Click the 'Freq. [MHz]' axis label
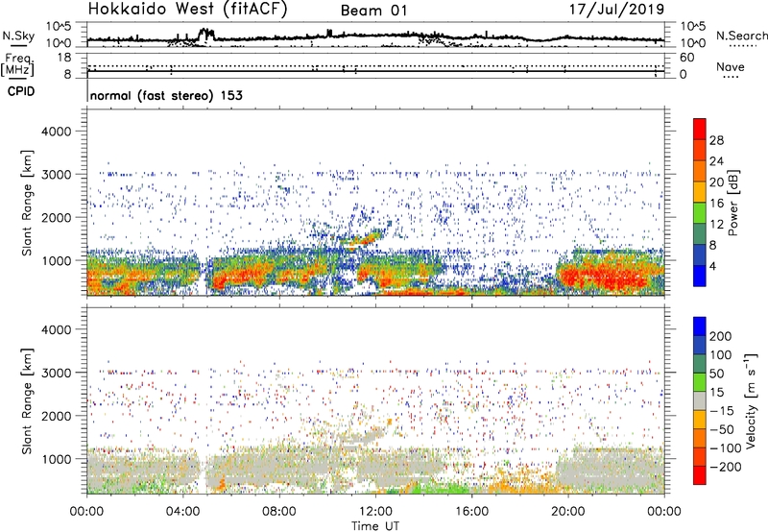The height and width of the screenshot is (532, 768). pyautogui.click(x=17, y=65)
